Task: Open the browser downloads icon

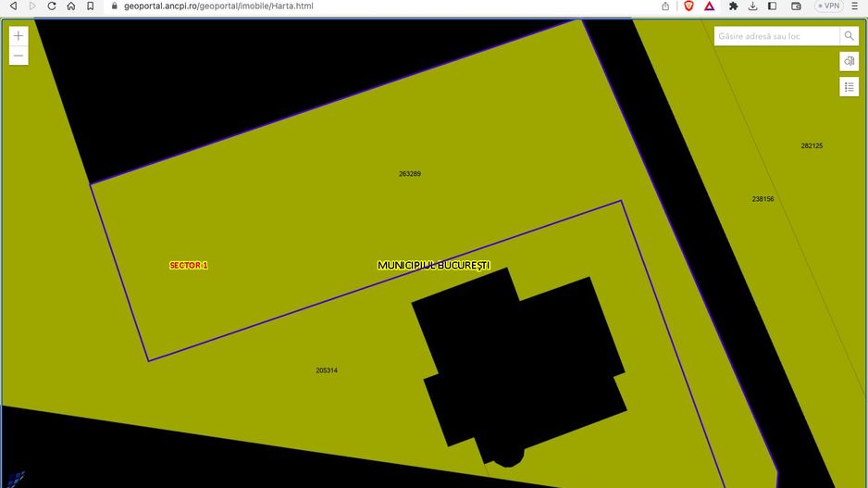Action: tap(753, 6)
